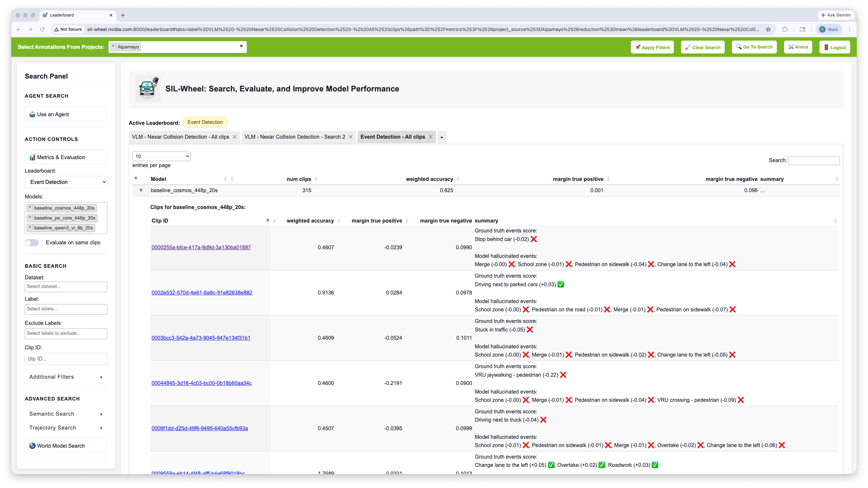The width and height of the screenshot is (868, 488).
Task: Open clip 00044845-3d16-4c03-bc00-0b18b60aa34c
Action: coord(201,383)
